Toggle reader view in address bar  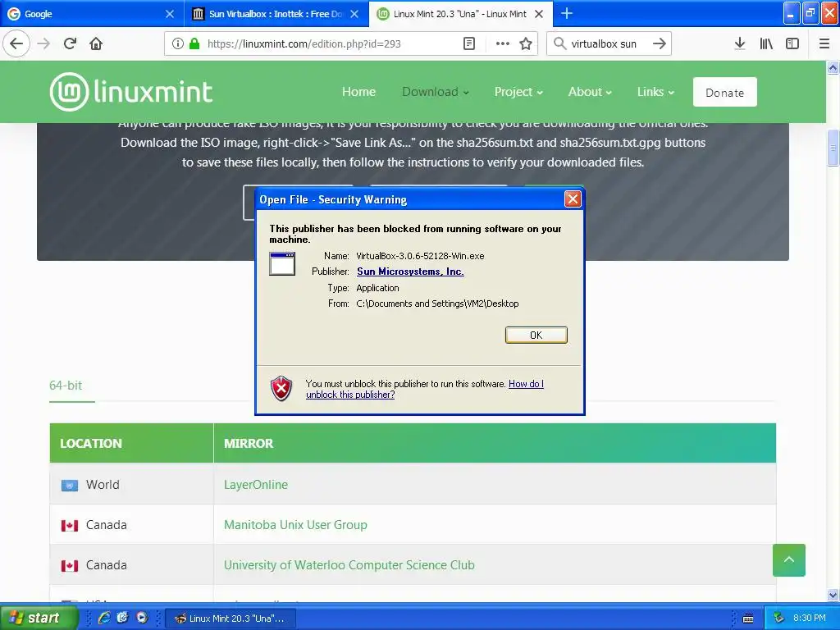pyautogui.click(x=468, y=43)
